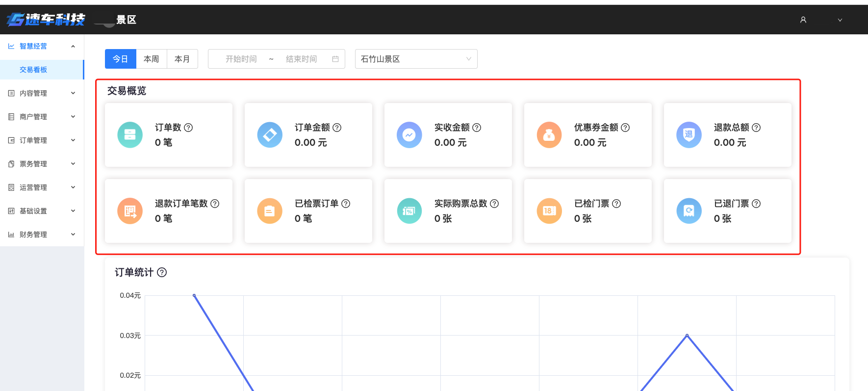The height and width of the screenshot is (391, 868).
Task: Click the 结束时间 date field
Action: point(302,59)
